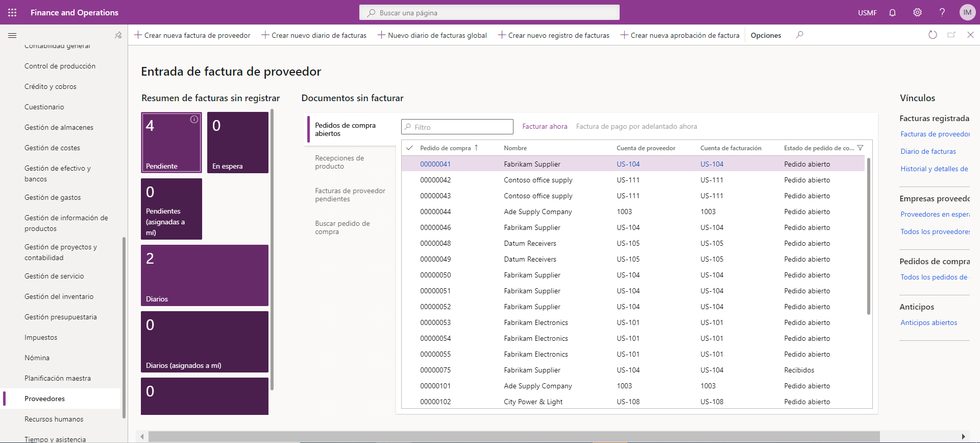Select row for order 00000075
Screen dimensions: 980x443
click(x=633, y=370)
